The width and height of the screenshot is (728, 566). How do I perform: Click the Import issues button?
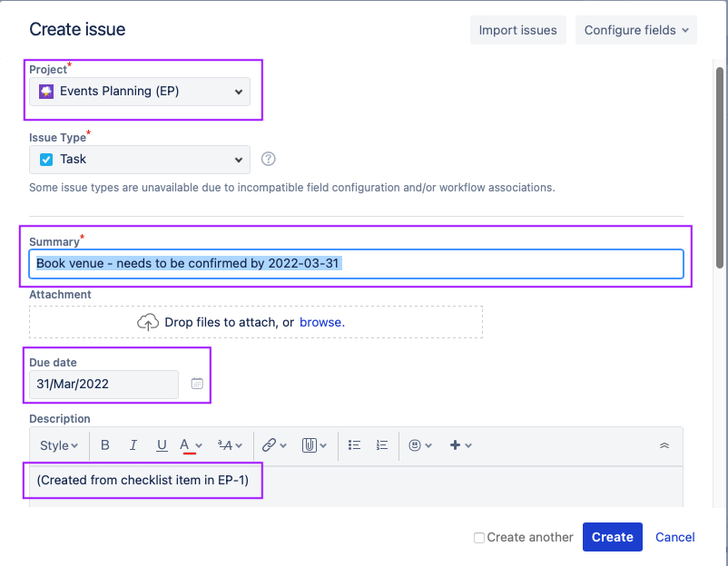519,30
